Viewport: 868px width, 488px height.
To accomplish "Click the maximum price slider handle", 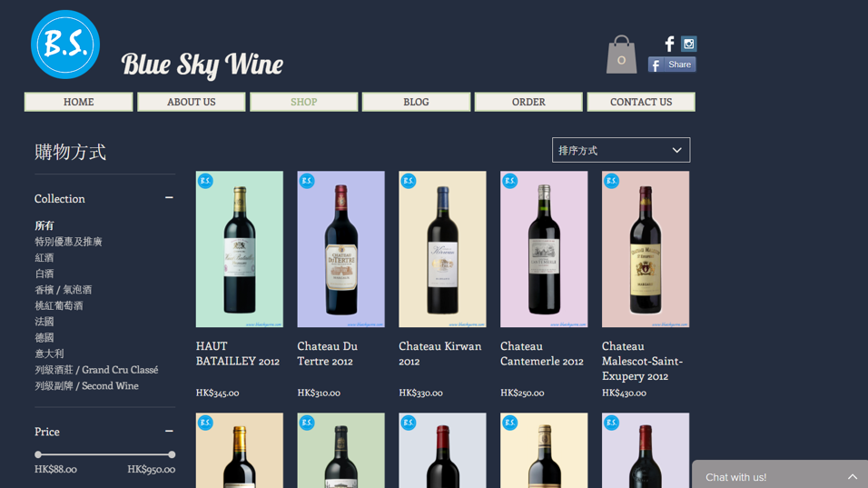I will point(172,454).
